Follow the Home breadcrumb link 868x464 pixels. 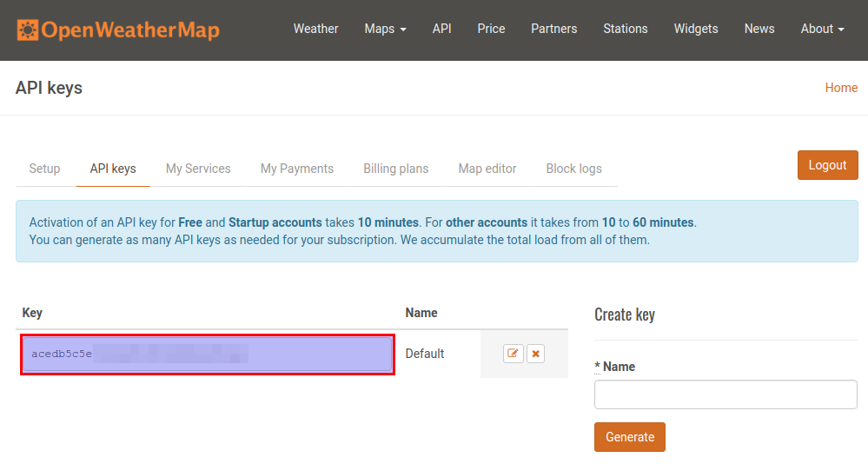coord(841,88)
